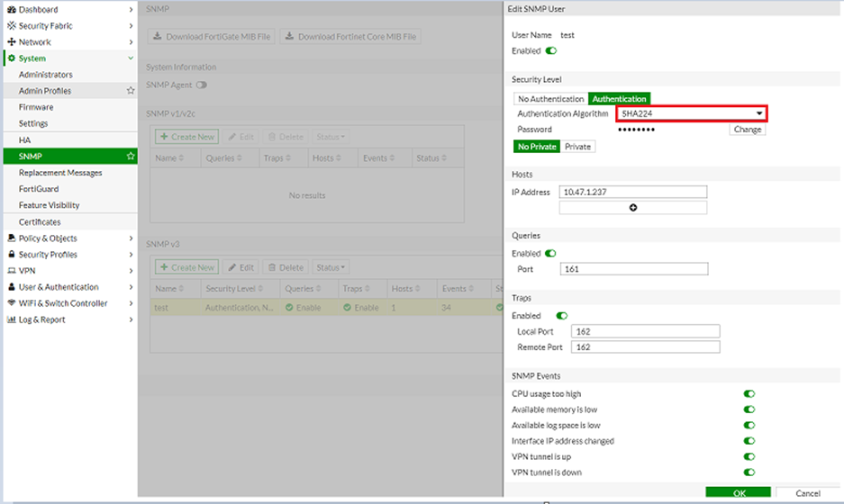Click the VPN monitor icon in sidebar
The image size is (844, 504).
[x=12, y=271]
